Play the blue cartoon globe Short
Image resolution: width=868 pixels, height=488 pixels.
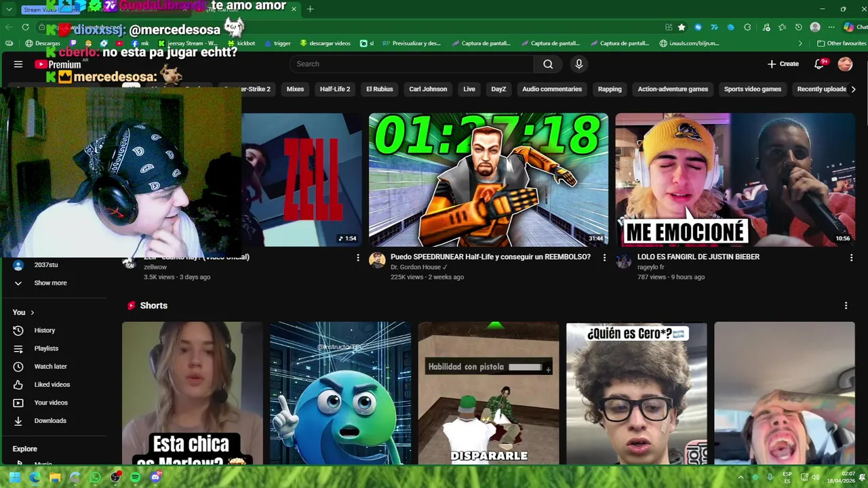click(x=340, y=393)
